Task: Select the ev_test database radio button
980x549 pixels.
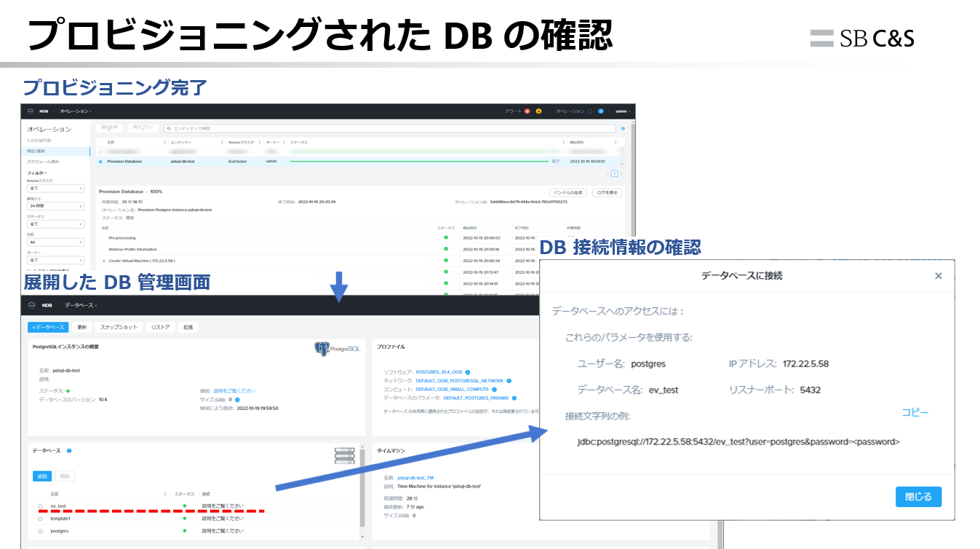Action: [41, 506]
